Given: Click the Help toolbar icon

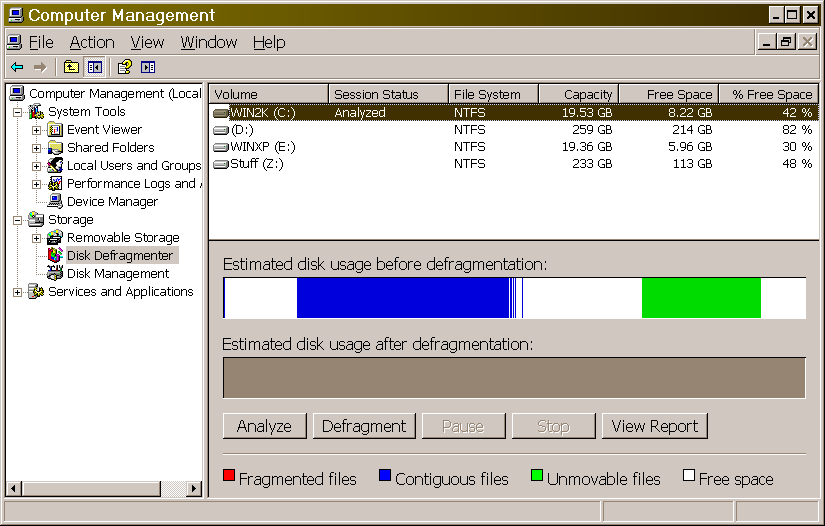Looking at the screenshot, I should [124, 67].
